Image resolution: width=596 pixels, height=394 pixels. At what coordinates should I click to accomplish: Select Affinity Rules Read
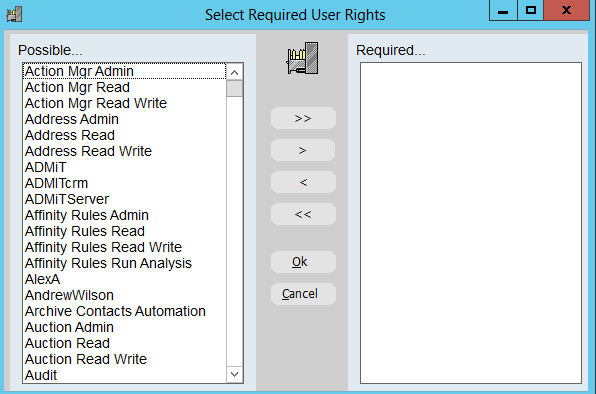(x=125, y=231)
